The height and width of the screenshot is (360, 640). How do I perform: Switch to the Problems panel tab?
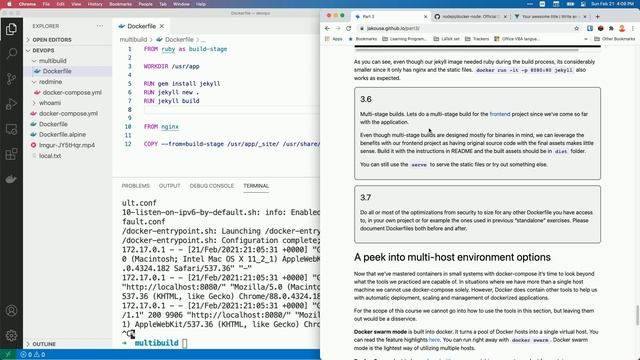tap(136, 186)
